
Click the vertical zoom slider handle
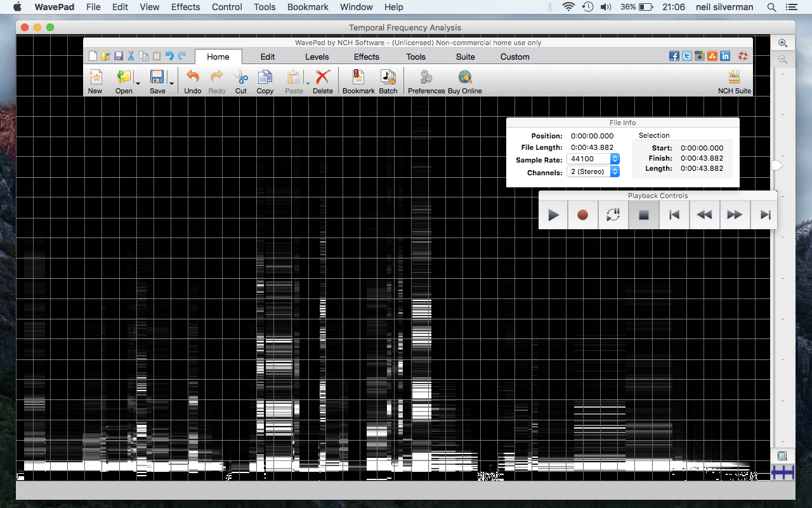pos(777,165)
